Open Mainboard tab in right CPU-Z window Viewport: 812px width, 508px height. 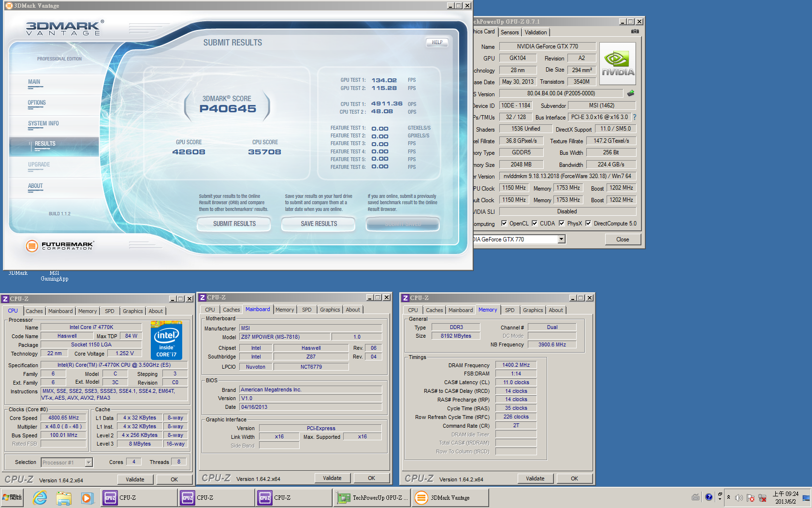click(461, 310)
